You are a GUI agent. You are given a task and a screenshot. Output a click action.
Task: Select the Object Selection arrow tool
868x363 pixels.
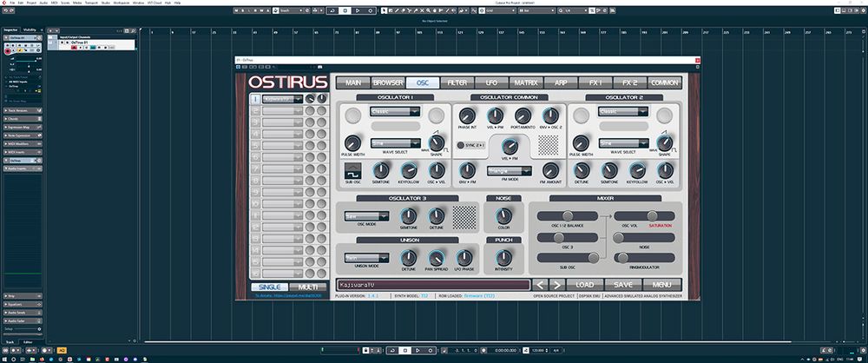tap(384, 10)
